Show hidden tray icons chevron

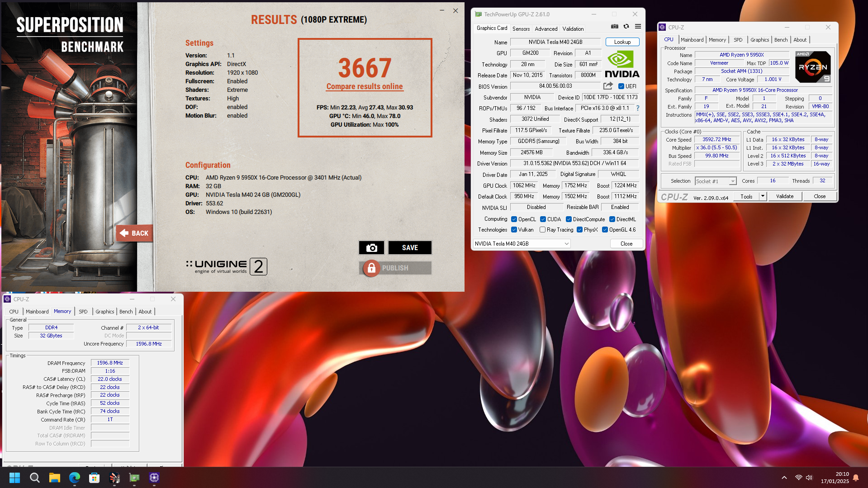784,478
